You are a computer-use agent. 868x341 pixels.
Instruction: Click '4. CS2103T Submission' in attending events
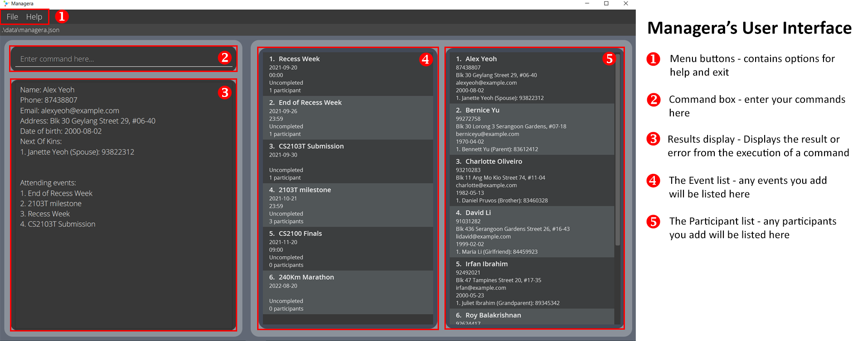coord(58,224)
